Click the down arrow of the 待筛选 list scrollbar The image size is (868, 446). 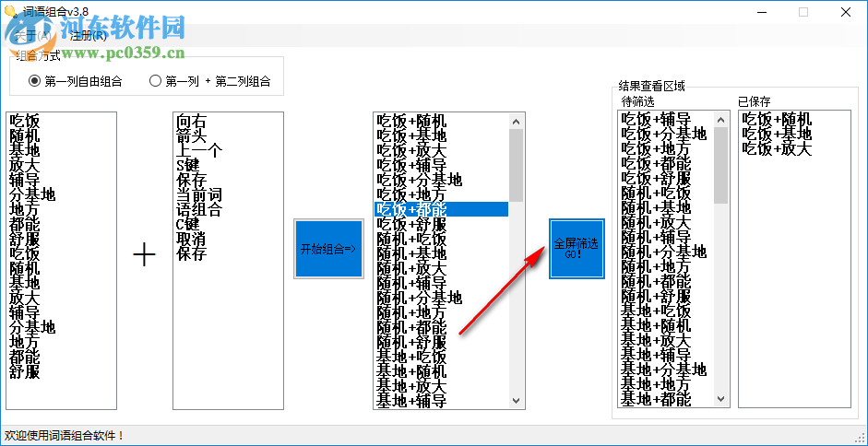click(x=720, y=398)
